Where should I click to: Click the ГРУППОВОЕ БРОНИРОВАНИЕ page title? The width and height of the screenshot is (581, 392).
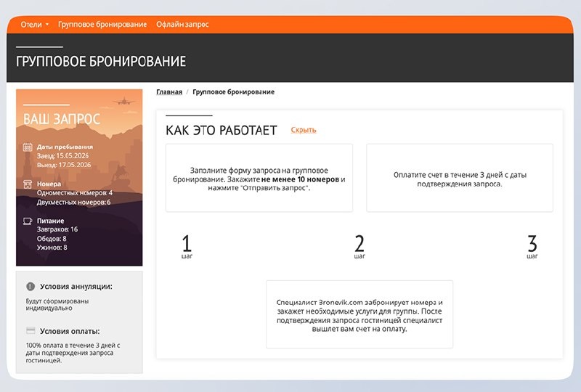click(101, 62)
